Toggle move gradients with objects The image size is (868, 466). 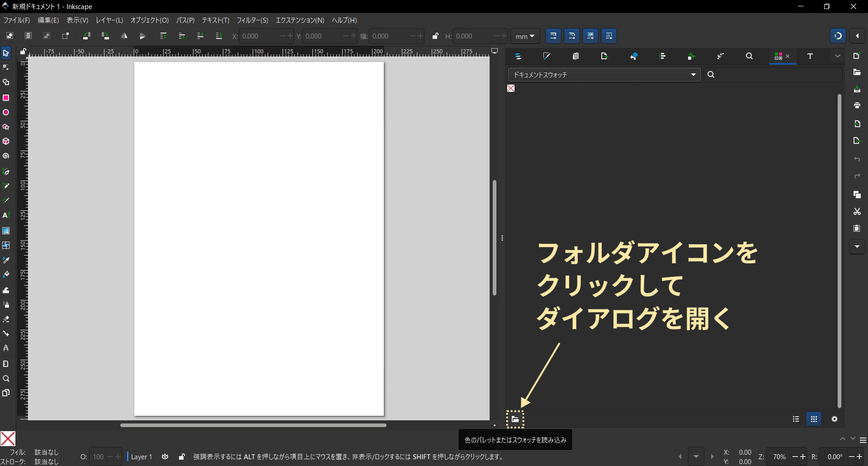click(x=590, y=36)
